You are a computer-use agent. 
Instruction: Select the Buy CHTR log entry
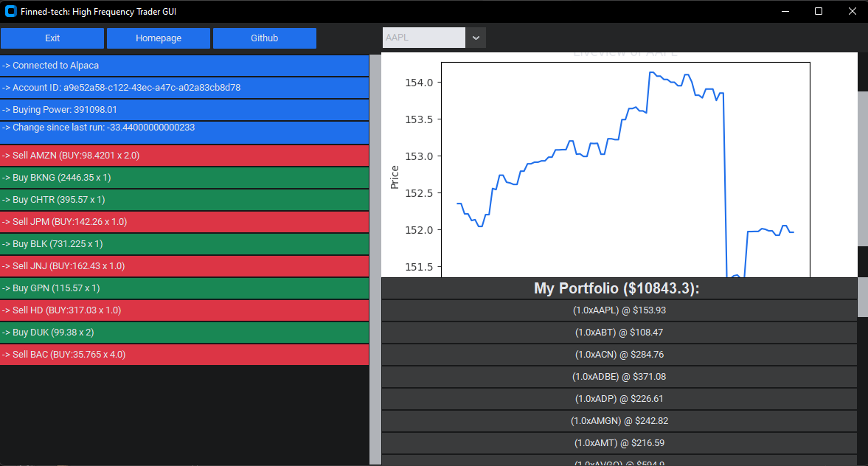point(184,200)
